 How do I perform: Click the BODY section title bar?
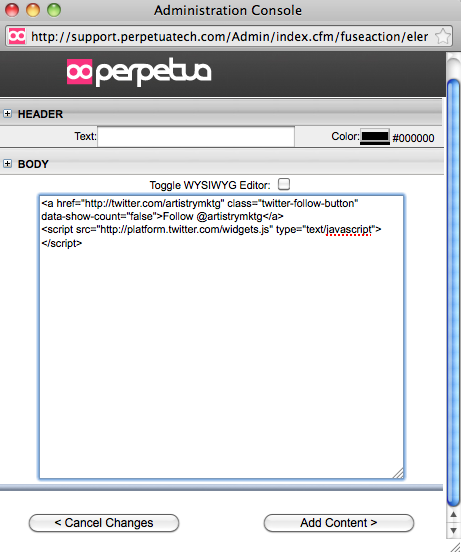pos(222,163)
